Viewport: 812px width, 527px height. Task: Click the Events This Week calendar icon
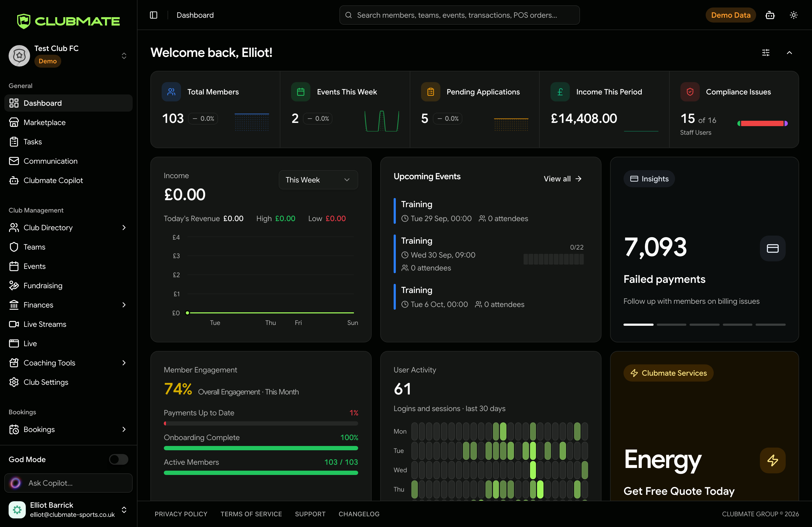pyautogui.click(x=300, y=92)
